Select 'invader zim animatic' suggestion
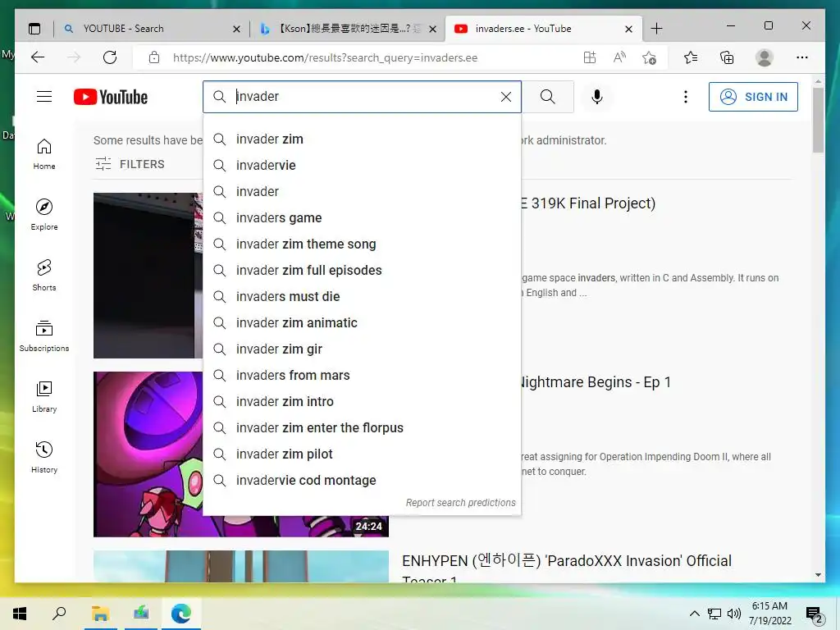Image resolution: width=840 pixels, height=630 pixels. tap(362, 323)
